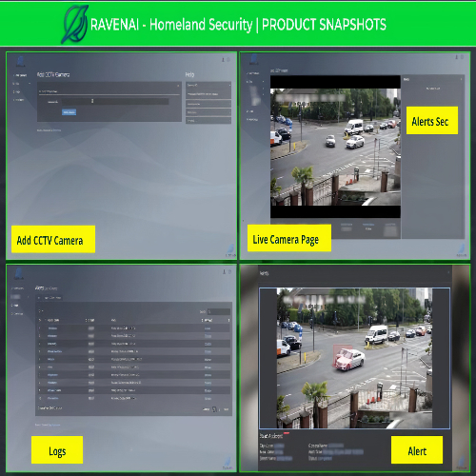Go to Next page in logs table pagination

click(227, 409)
